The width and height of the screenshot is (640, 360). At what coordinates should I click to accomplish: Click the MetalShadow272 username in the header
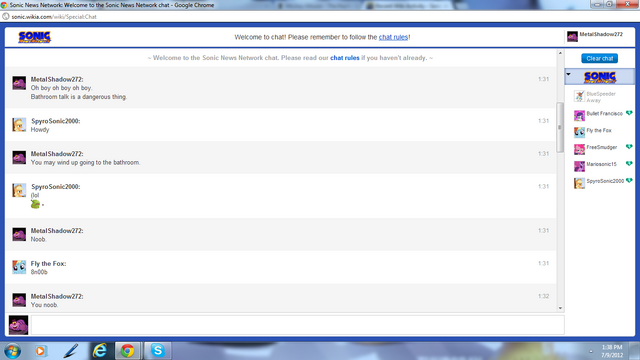pos(601,34)
